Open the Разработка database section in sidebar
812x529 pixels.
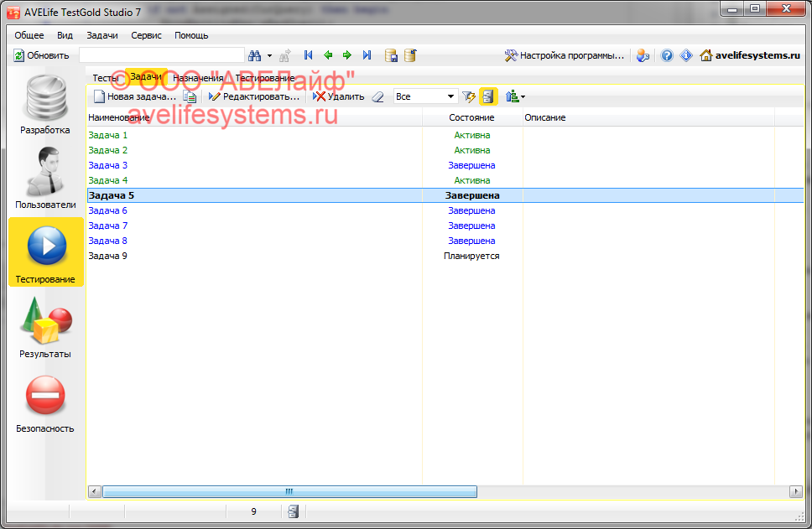click(45, 105)
